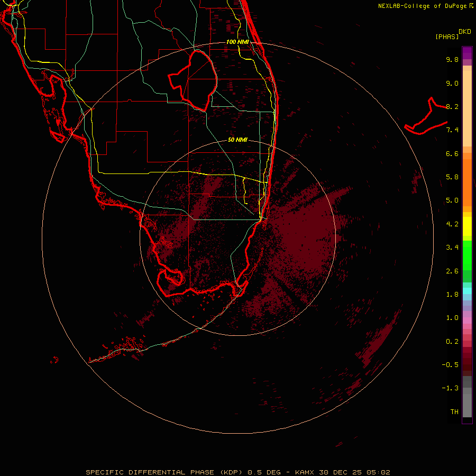This screenshot has height=476, width=476.
Task: Click the NEXLAB-College of DuPage watermark text
Action: 422,6
